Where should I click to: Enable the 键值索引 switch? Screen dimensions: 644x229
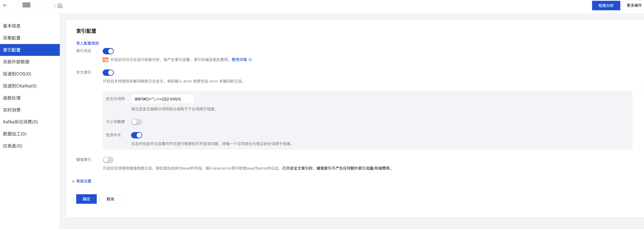click(x=108, y=160)
